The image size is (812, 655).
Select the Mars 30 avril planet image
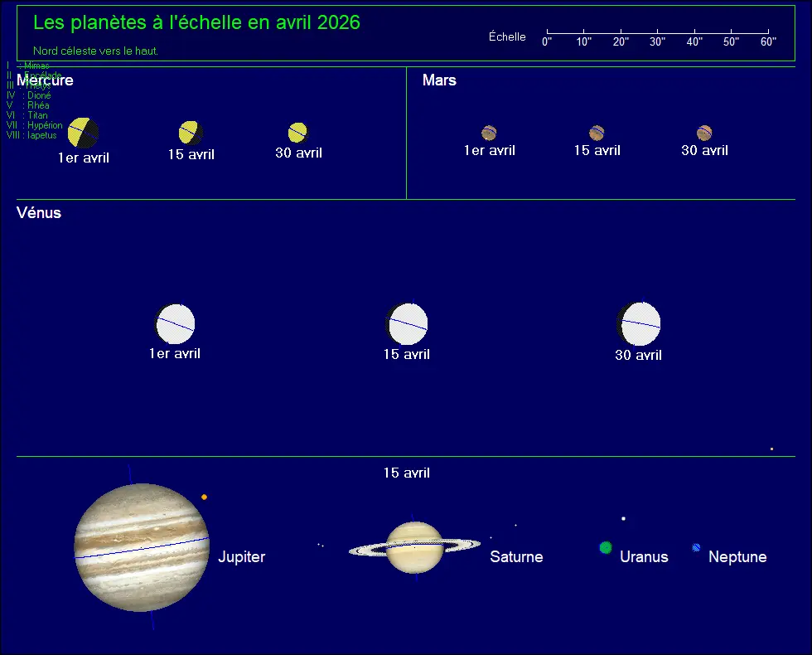[704, 131]
